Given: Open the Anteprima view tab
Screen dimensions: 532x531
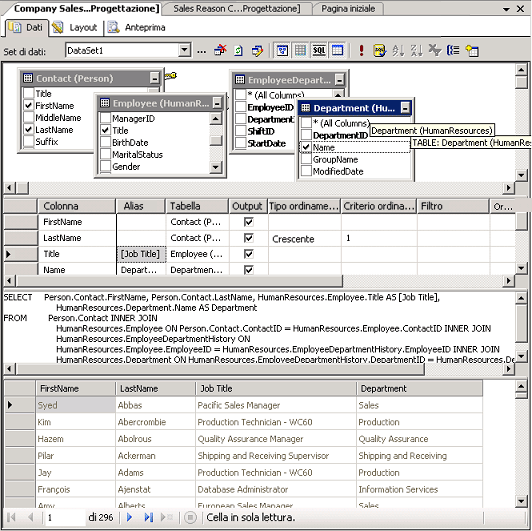Looking at the screenshot, I should coord(137,27).
